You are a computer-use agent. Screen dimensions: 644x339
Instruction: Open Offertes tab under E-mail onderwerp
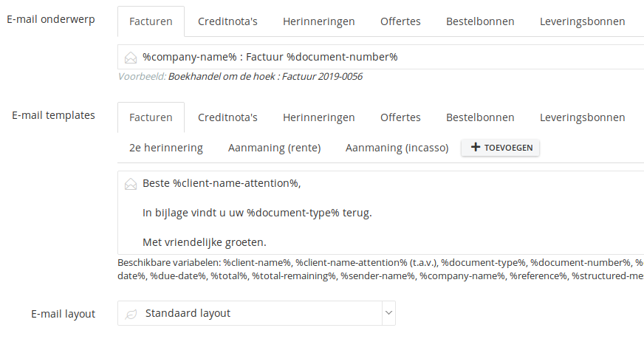point(400,21)
